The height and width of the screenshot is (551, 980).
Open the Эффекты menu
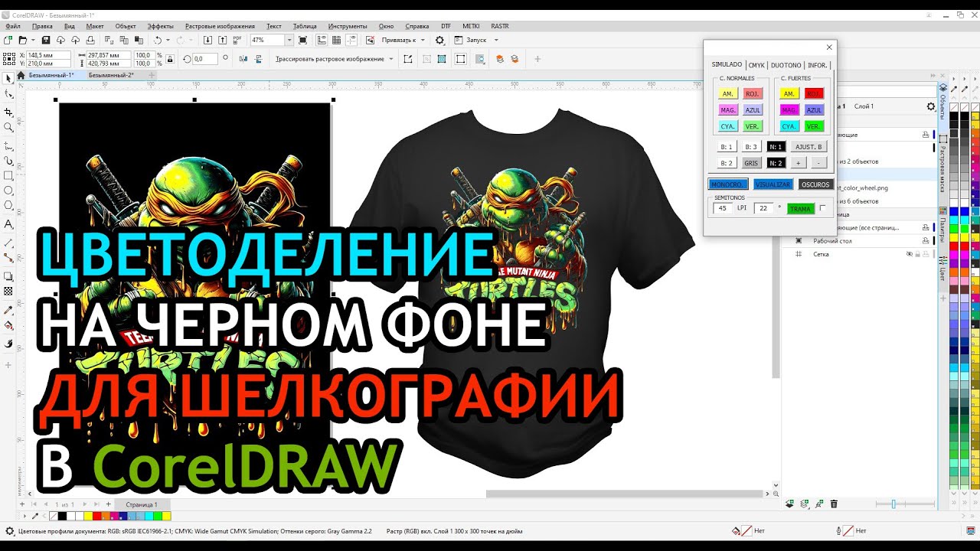pos(160,26)
